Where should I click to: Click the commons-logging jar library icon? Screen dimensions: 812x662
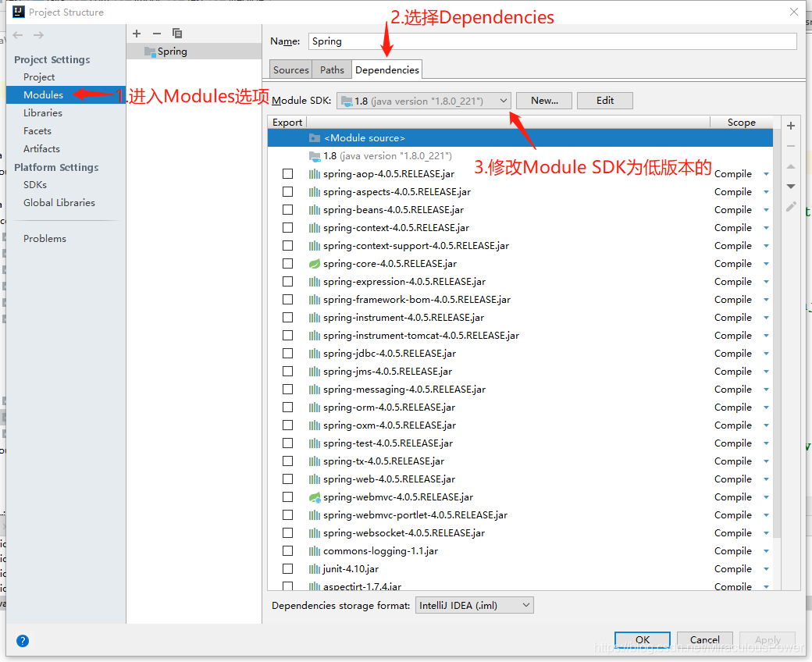[x=315, y=551]
